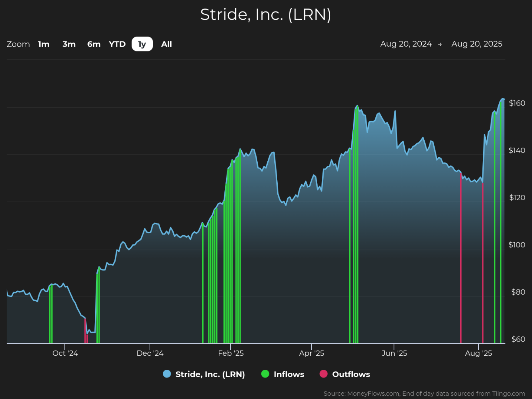This screenshot has width=532, height=399.
Task: Click the Apr '25 axis label
Action: tap(311, 353)
